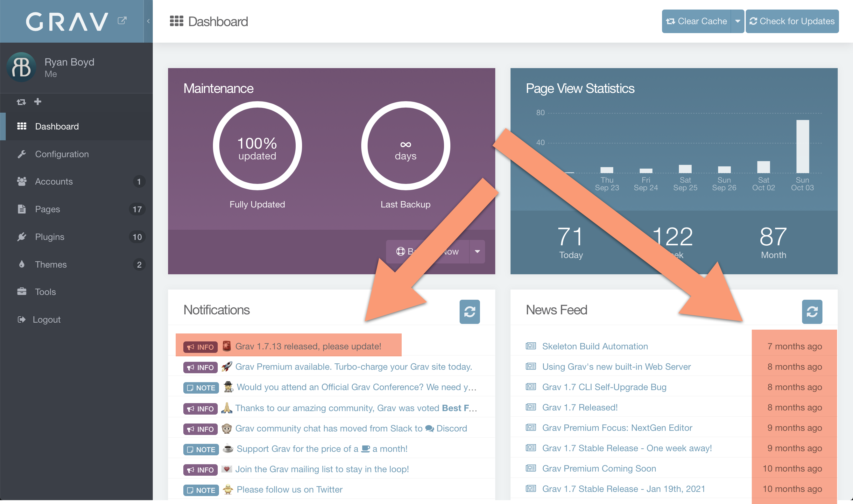853x504 pixels.
Task: Click Logout in the sidebar
Action: pyautogui.click(x=76, y=319)
